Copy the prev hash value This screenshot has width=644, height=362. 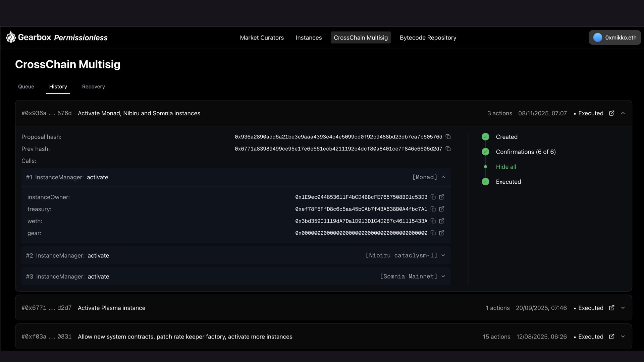pos(448,149)
